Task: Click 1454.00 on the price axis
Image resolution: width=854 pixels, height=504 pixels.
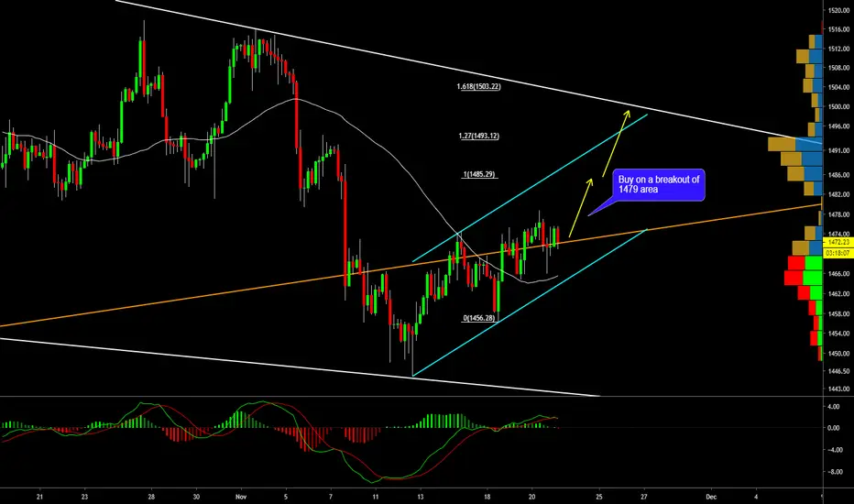Action: coord(838,334)
